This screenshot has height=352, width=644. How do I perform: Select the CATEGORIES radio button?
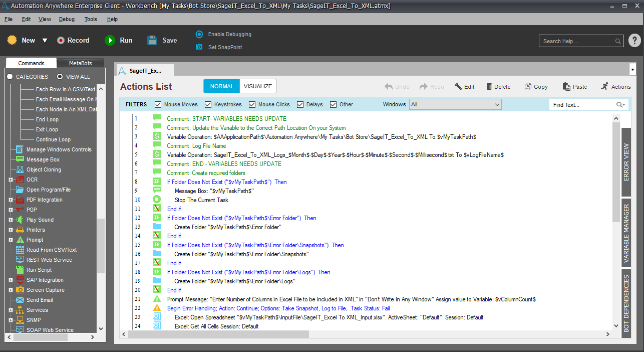pos(10,77)
